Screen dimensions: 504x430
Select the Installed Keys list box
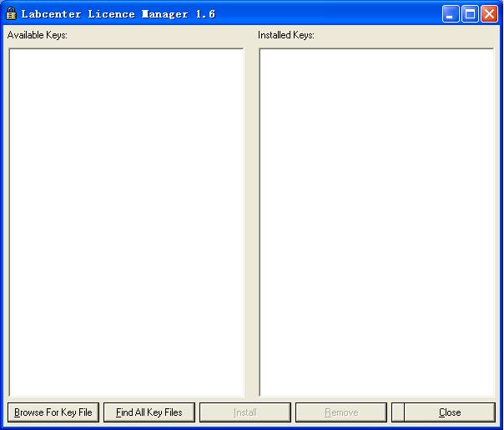[x=376, y=222]
